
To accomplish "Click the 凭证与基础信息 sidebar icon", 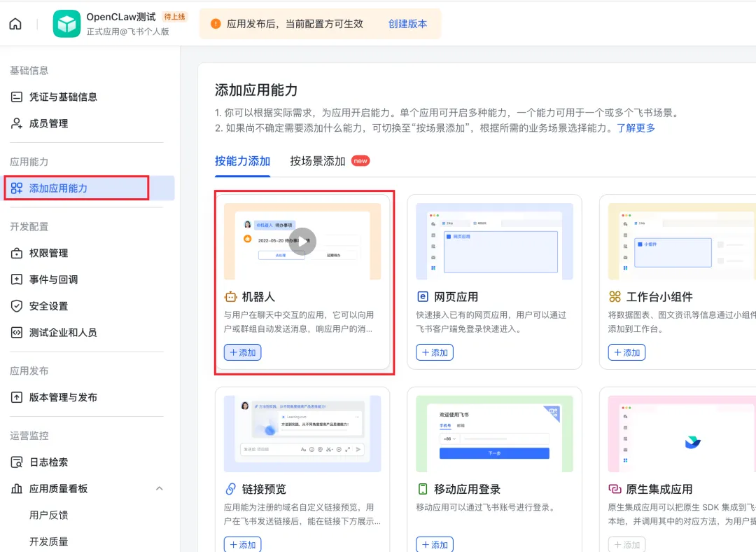I will point(16,97).
